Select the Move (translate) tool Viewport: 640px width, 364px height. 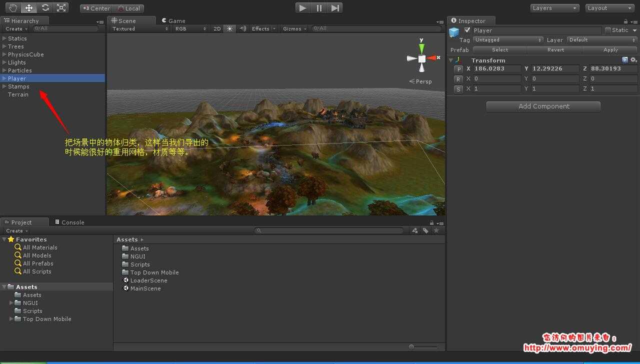pos(29,7)
